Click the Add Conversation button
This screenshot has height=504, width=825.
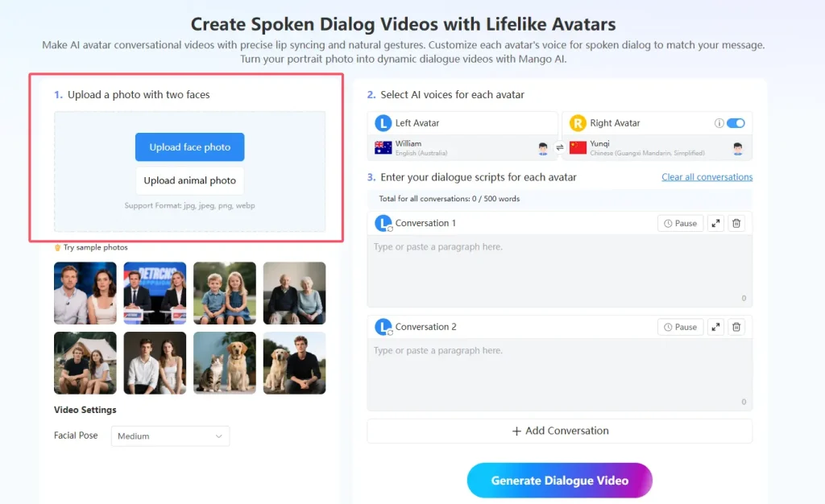560,431
